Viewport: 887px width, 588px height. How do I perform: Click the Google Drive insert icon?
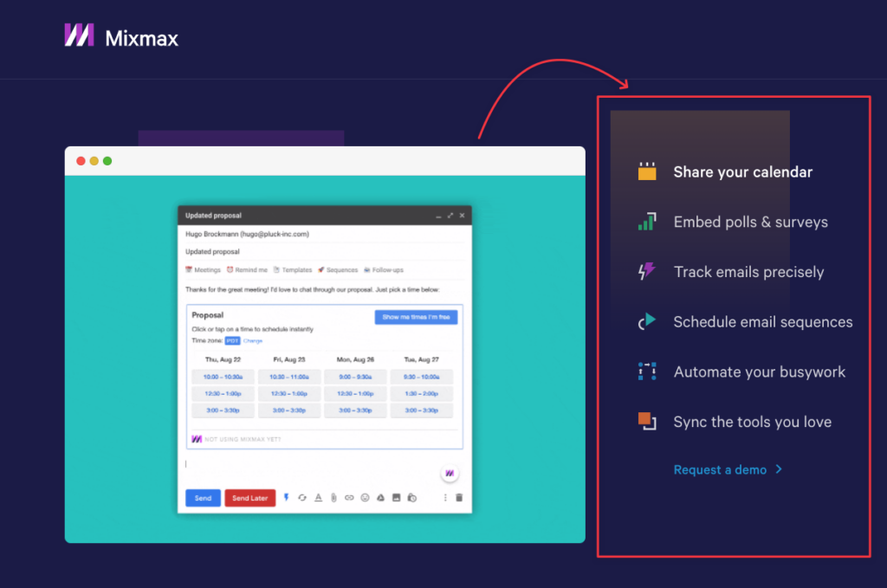tap(381, 498)
